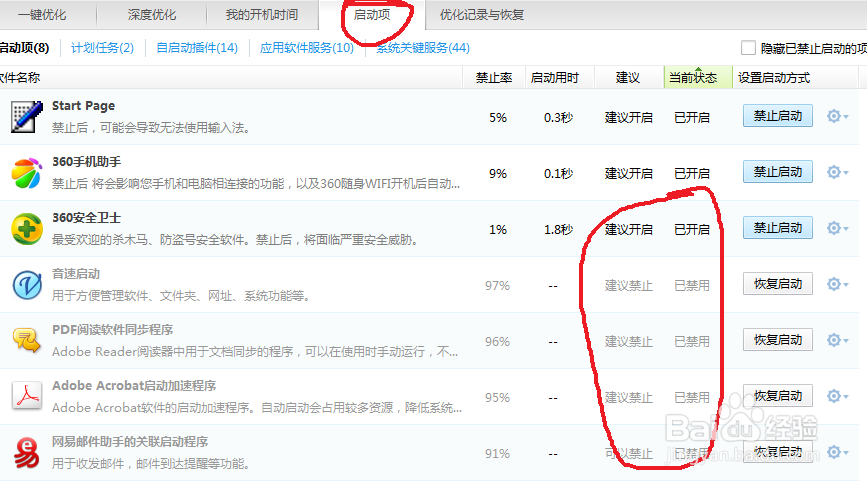867x485 pixels.
Task: Open gear settings for 网易邮件助手
Action: [x=837, y=452]
